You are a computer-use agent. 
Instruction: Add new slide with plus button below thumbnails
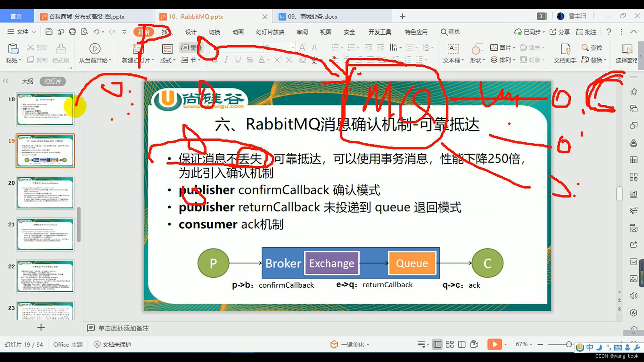click(x=41, y=327)
